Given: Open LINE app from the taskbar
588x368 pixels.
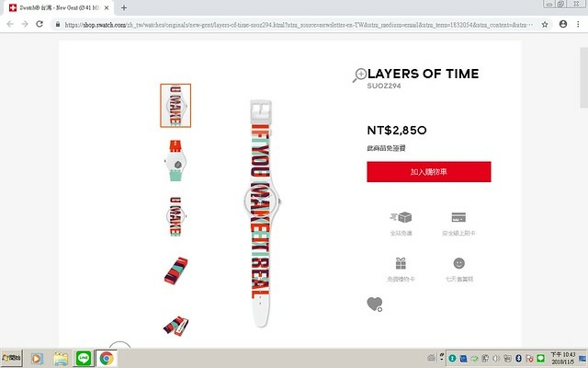Looking at the screenshot, I should pyautogui.click(x=84, y=358).
